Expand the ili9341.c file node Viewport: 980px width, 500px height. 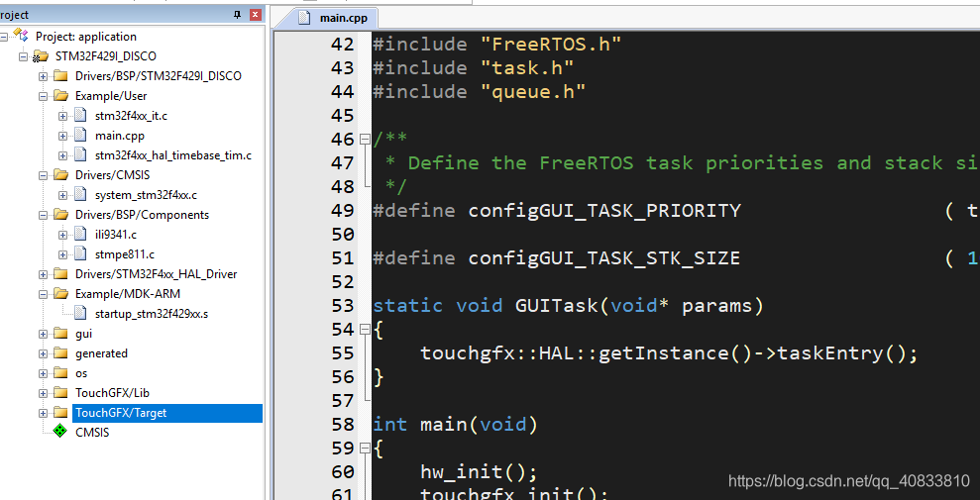point(63,235)
